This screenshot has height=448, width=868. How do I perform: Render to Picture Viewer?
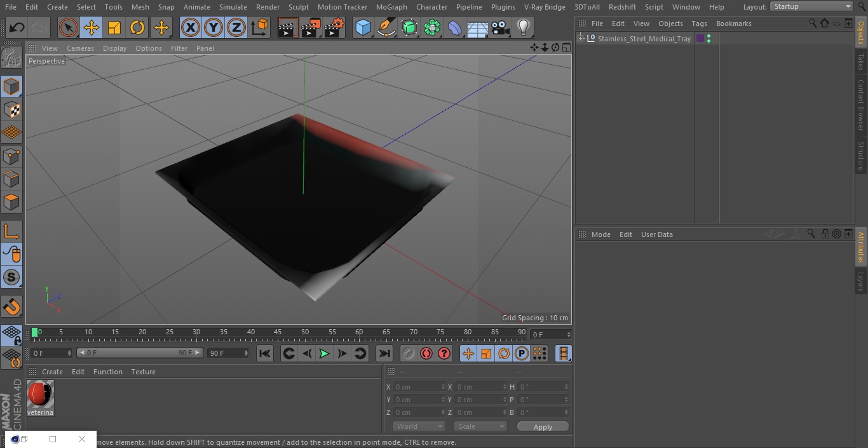coord(311,27)
